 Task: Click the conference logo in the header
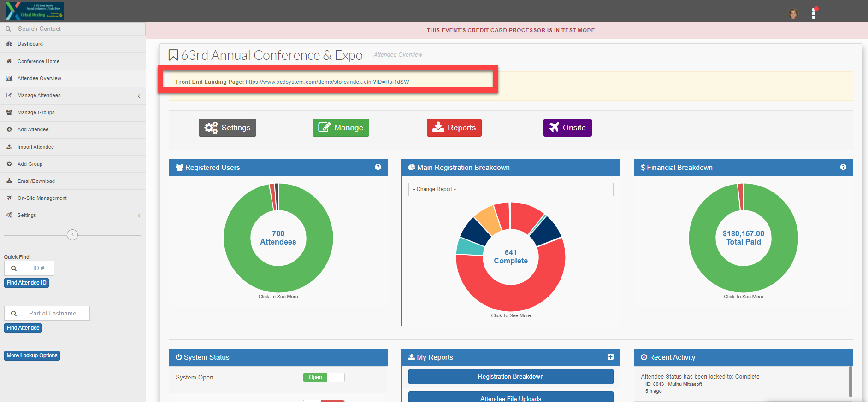click(35, 11)
